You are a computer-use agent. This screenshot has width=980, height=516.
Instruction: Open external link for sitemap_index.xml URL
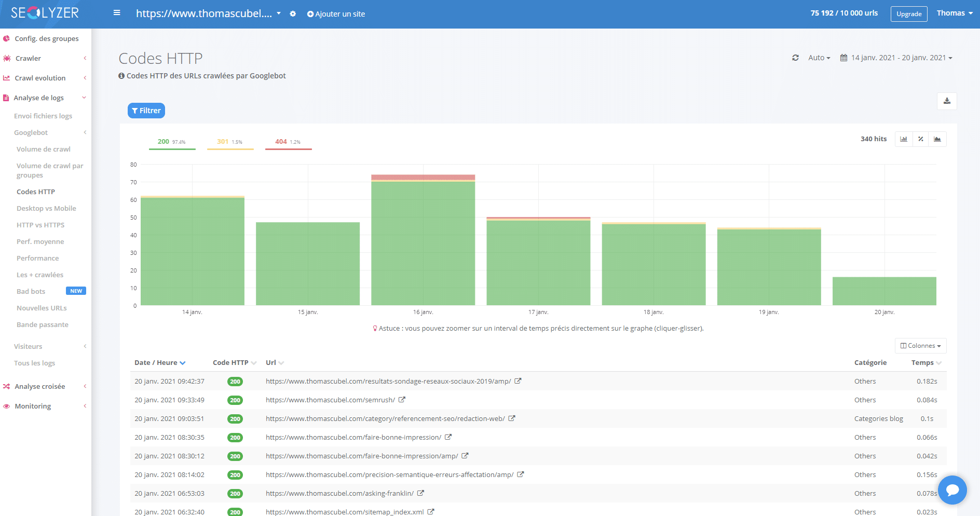click(431, 512)
